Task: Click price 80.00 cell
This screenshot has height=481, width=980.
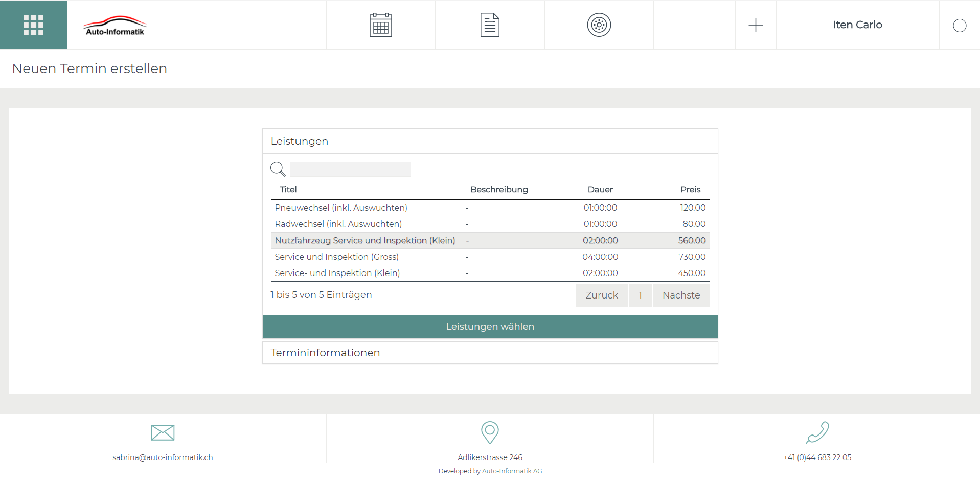Action: point(694,224)
